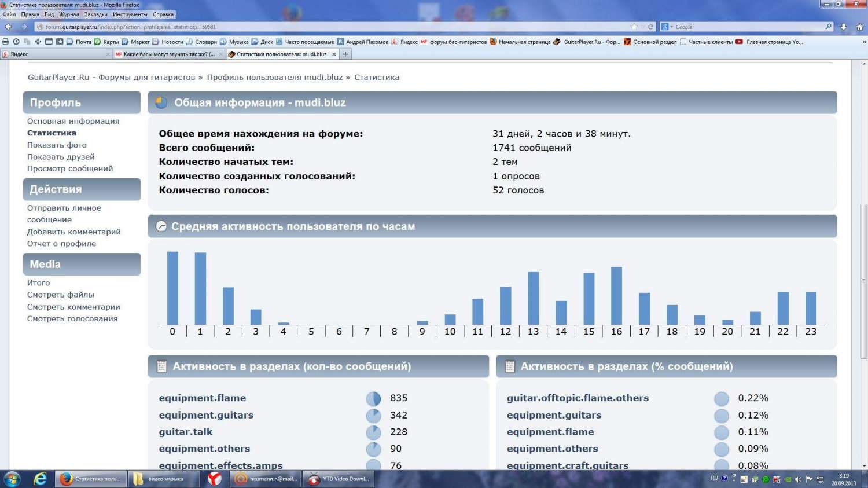Click 'Отправить личное сообщение' link
868x488 pixels.
click(x=64, y=214)
